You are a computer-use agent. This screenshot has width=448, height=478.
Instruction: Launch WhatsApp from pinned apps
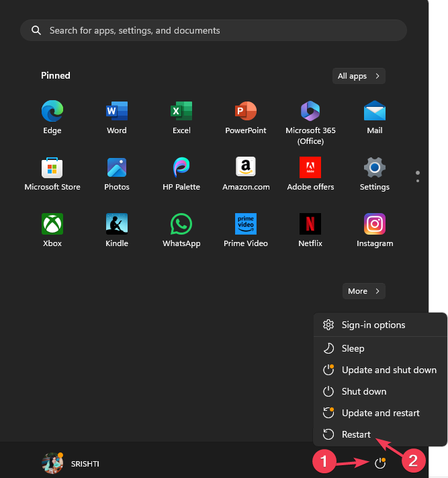tap(181, 230)
